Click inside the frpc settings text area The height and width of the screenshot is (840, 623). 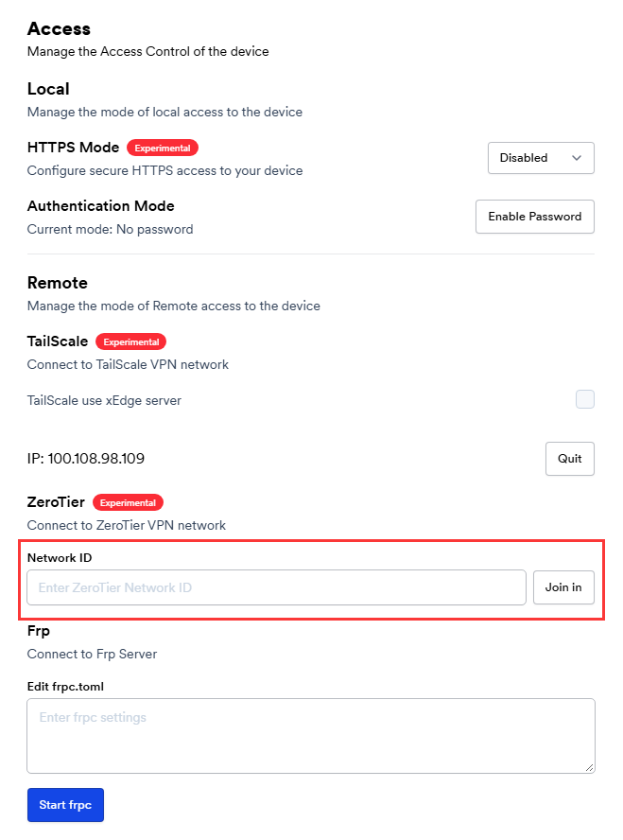click(310, 735)
